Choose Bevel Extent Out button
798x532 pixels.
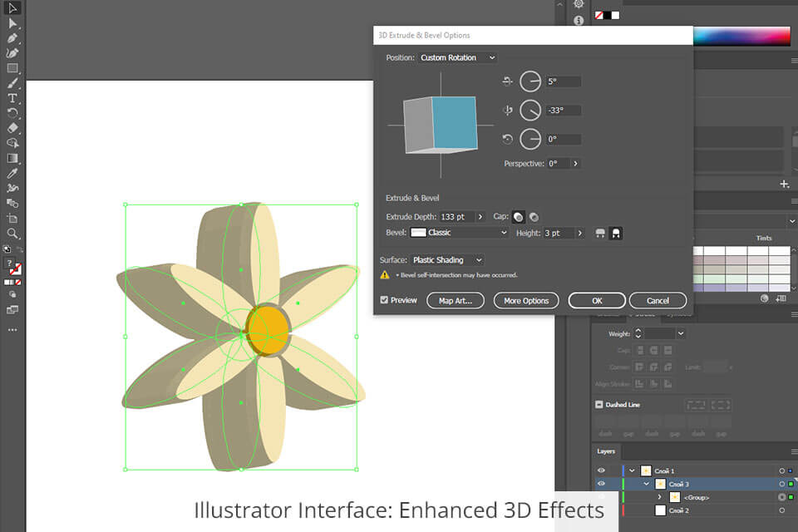click(600, 233)
